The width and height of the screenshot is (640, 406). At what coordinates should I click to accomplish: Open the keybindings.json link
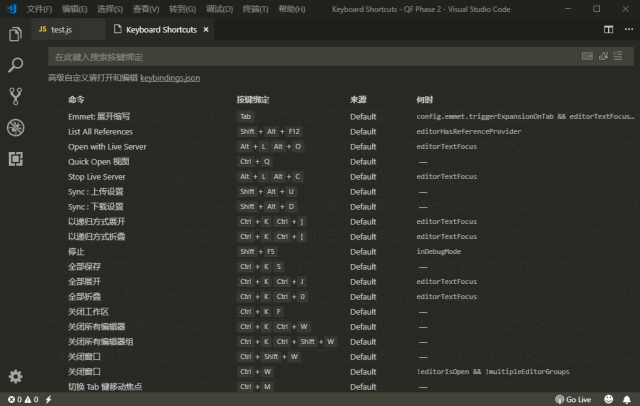(x=170, y=78)
